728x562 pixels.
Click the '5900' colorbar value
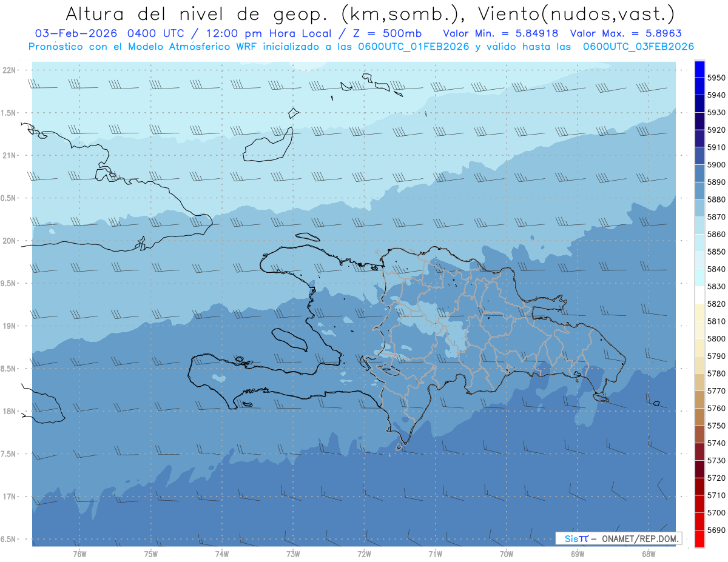716,164
